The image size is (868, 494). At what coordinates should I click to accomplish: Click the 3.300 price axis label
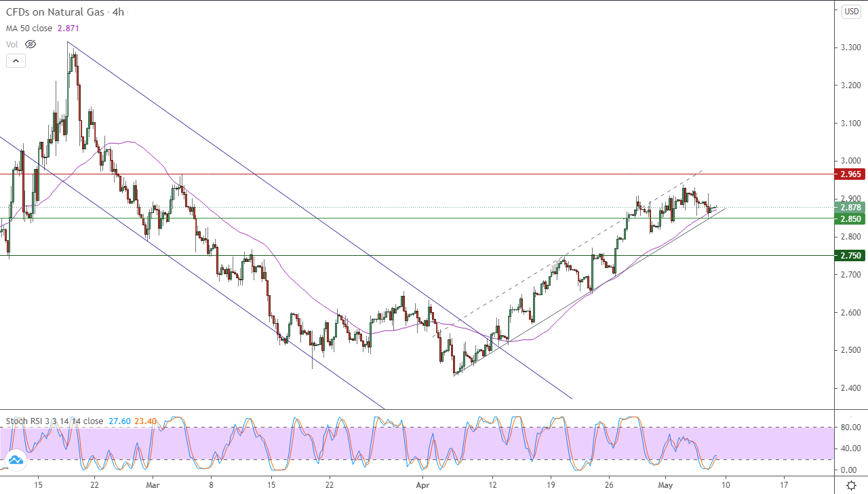tap(850, 47)
